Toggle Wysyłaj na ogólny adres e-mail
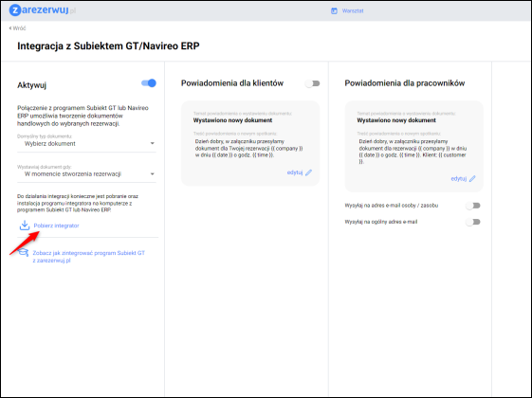 pyautogui.click(x=473, y=222)
